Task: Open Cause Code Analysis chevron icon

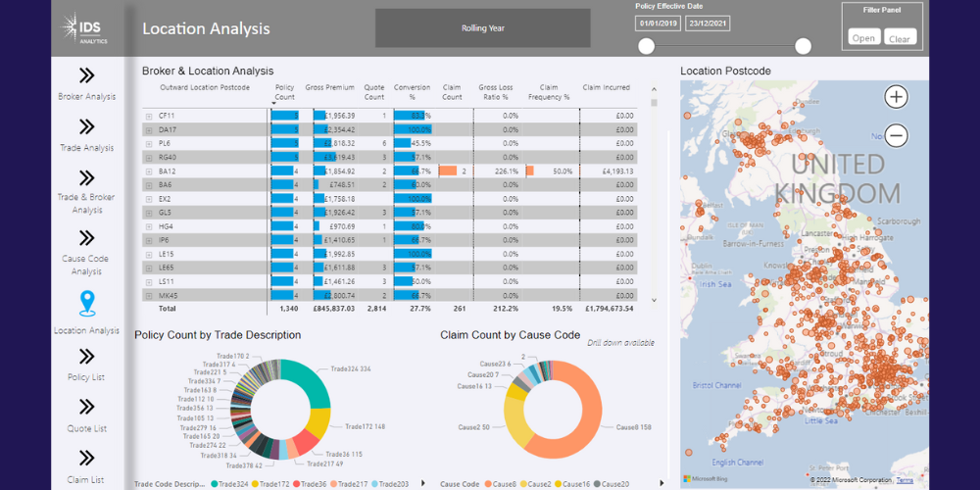Action: pyautogui.click(x=86, y=238)
